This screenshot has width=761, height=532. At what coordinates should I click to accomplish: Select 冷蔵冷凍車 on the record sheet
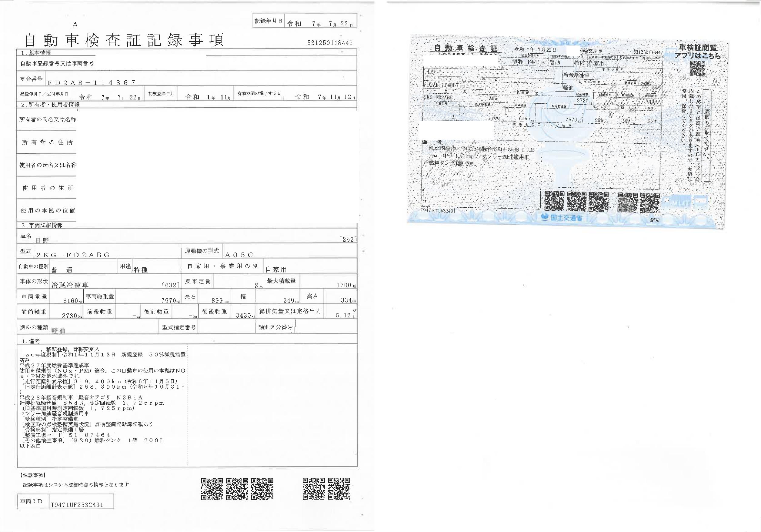point(70,285)
